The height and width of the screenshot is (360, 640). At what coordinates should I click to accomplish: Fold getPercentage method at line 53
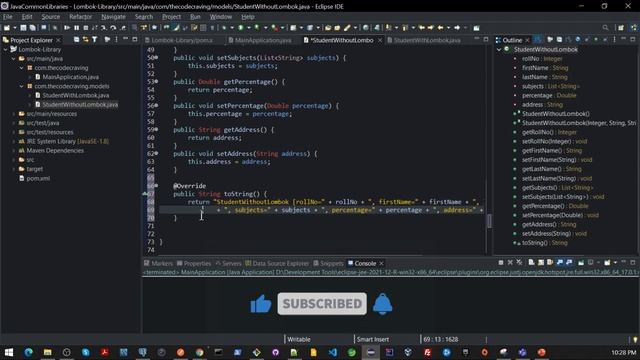(156, 82)
